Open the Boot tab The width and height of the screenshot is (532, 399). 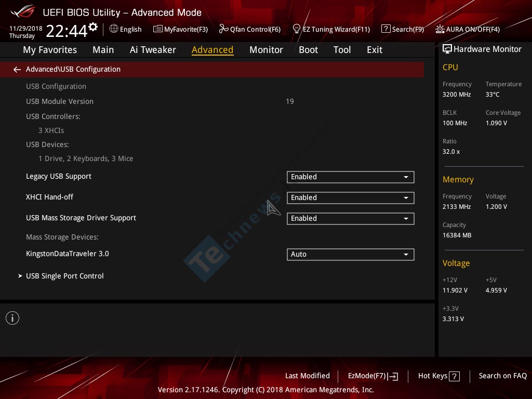click(x=308, y=50)
